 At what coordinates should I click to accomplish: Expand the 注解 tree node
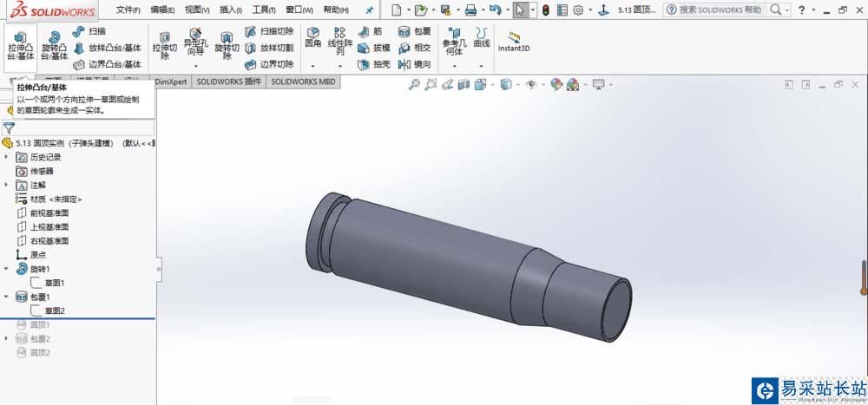click(7, 185)
